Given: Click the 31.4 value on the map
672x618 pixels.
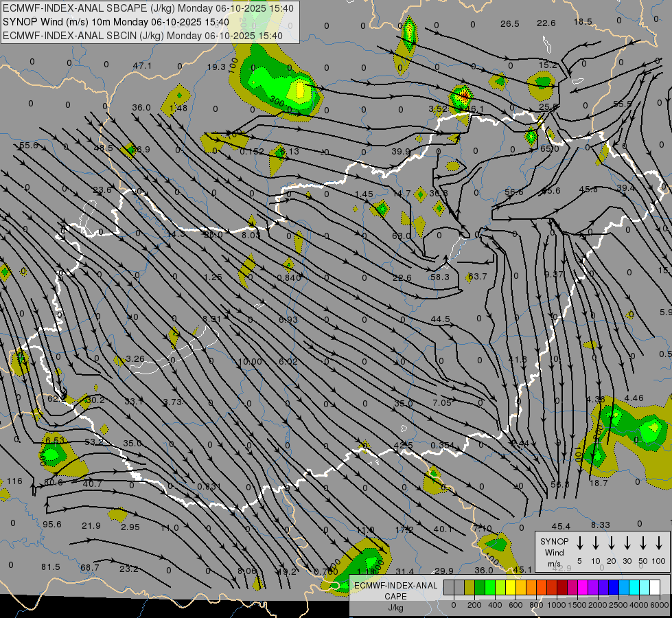Looking at the screenshot, I should [x=404, y=572].
